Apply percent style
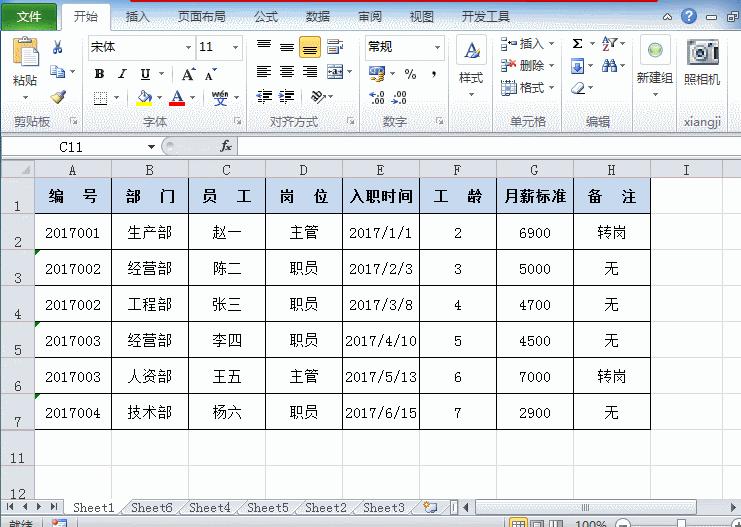 click(410, 74)
